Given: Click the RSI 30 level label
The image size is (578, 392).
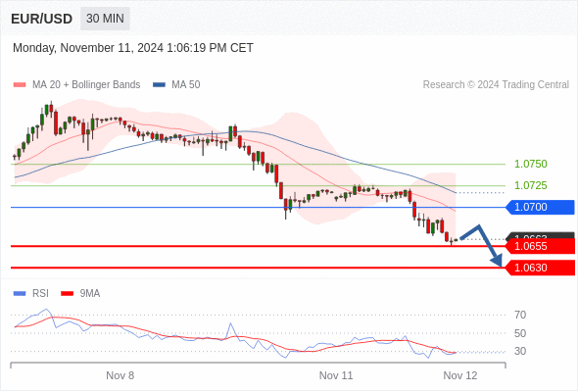Looking at the screenshot, I should [x=520, y=351].
